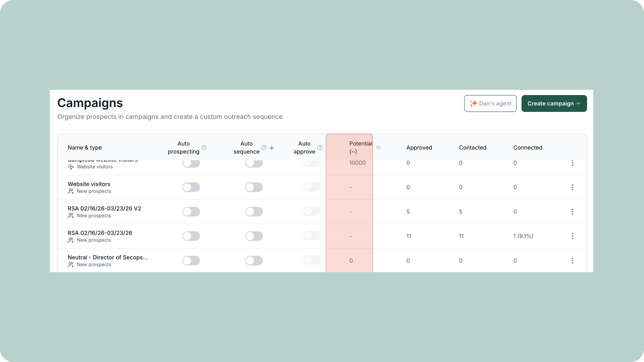Image resolution: width=644 pixels, height=362 pixels.
Task: Toggle Auto sequence for Website visitors campaign
Action: [x=254, y=187]
